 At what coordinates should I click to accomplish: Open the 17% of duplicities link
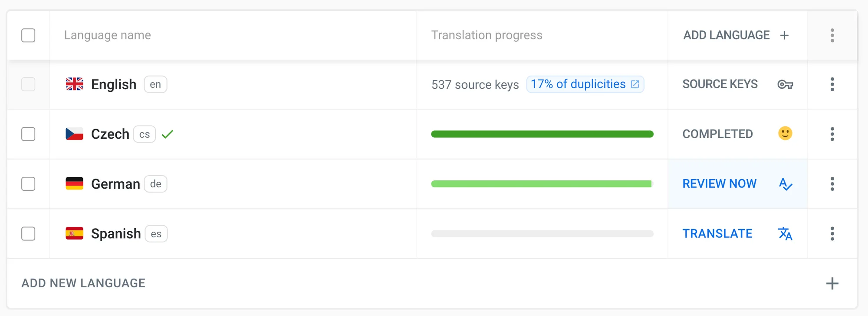point(578,84)
